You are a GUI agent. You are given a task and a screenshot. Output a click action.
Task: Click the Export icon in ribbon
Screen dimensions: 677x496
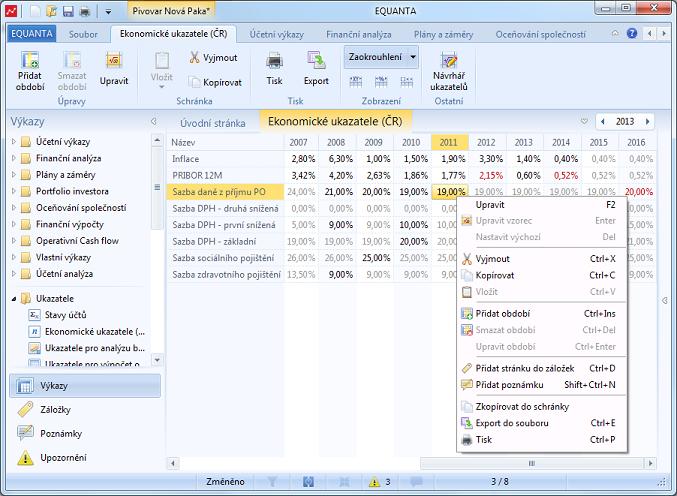[316, 61]
